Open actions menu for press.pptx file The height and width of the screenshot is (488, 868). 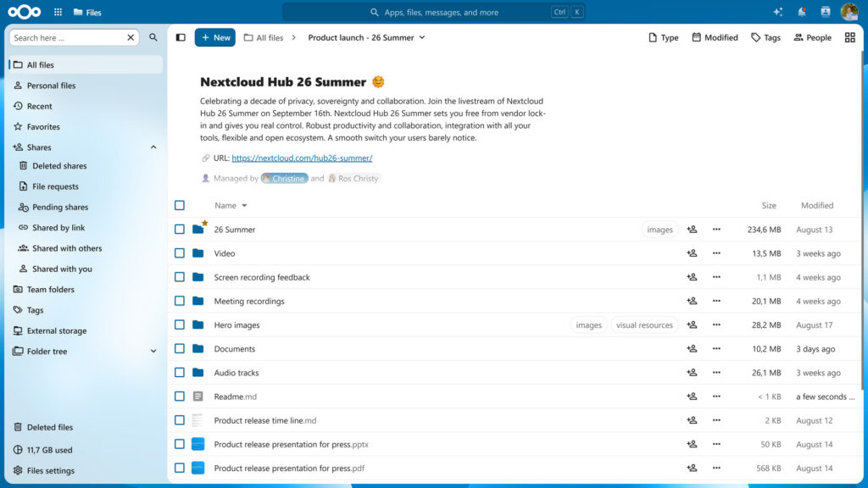click(x=716, y=444)
